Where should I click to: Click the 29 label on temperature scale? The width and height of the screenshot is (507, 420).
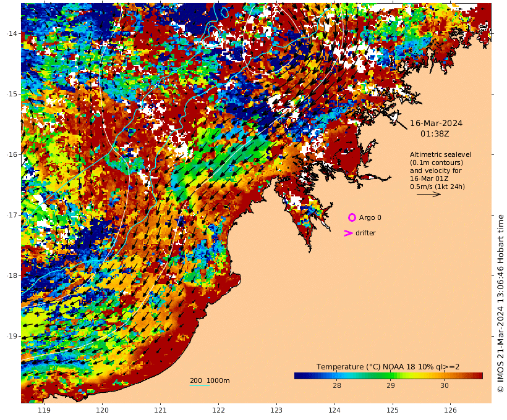[x=391, y=385]
